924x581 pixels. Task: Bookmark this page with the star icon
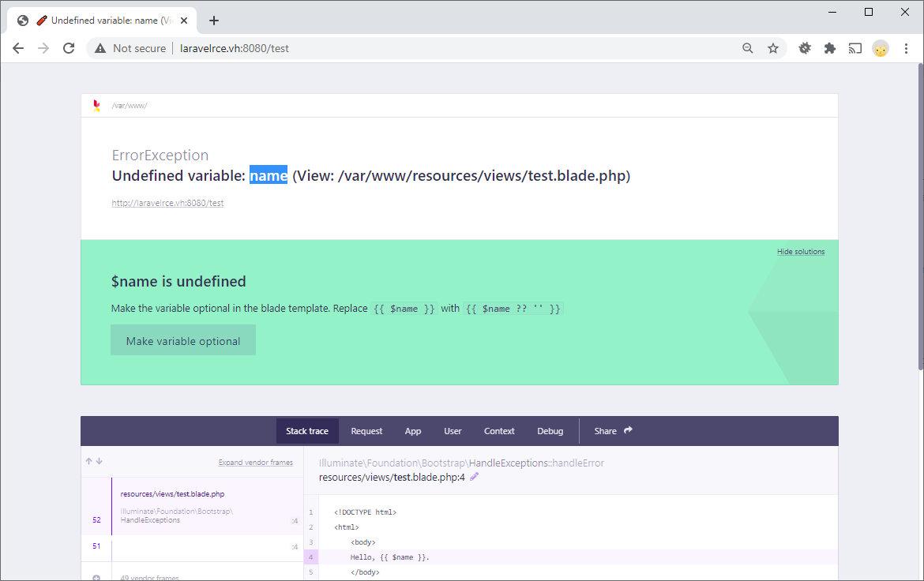[773, 48]
